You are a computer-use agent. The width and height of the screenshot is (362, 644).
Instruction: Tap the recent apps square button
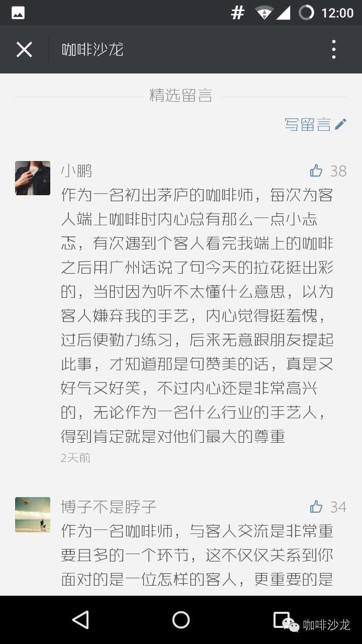point(282,619)
